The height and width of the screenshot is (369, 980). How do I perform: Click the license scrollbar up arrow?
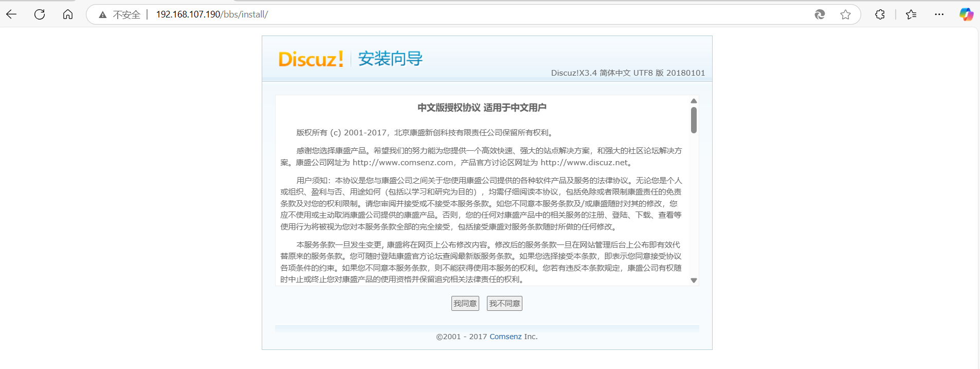point(694,101)
